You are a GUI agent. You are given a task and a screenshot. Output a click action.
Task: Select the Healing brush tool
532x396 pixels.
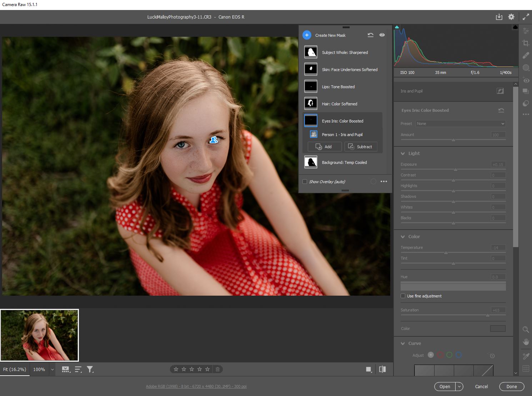click(x=526, y=55)
